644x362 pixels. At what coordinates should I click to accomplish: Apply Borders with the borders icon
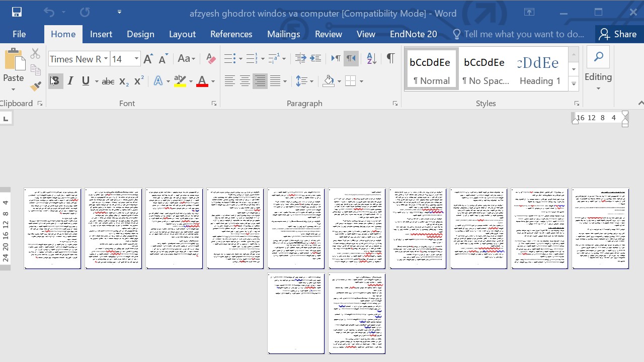[351, 81]
